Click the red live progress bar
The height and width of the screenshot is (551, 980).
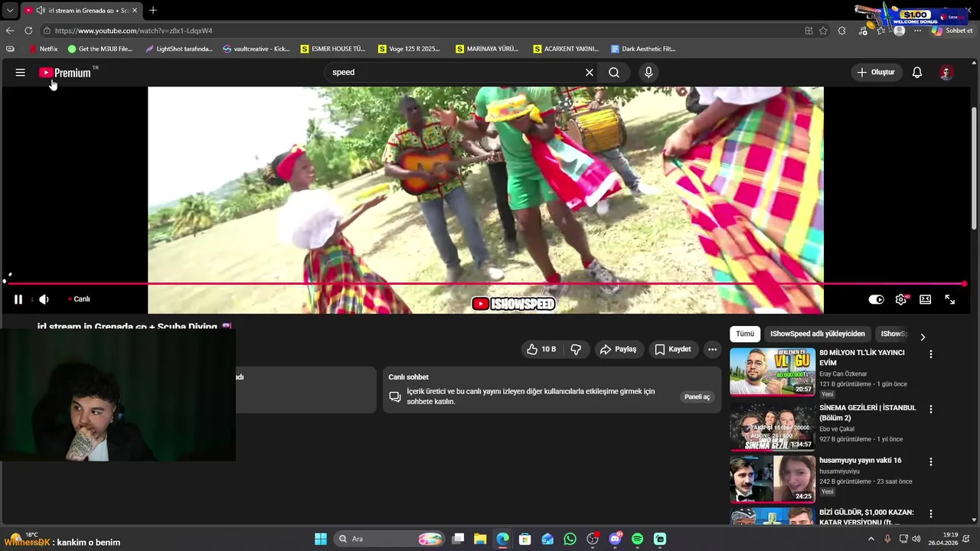tap(485, 284)
